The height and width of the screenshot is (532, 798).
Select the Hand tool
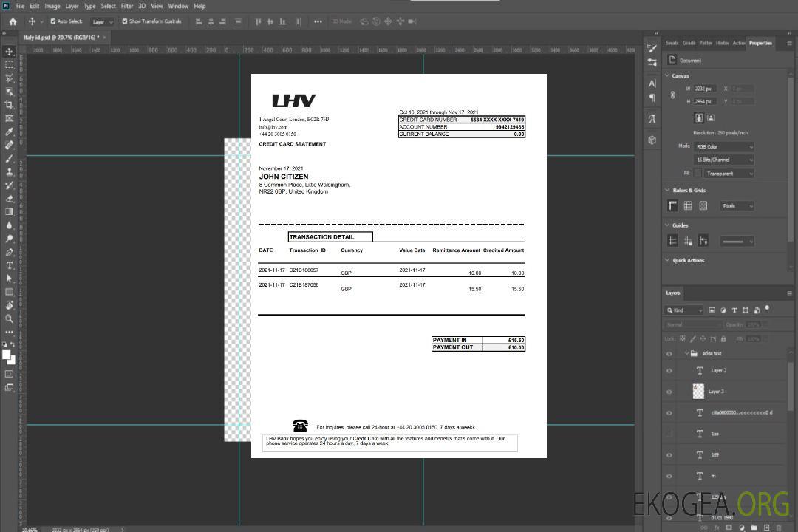[x=9, y=305]
